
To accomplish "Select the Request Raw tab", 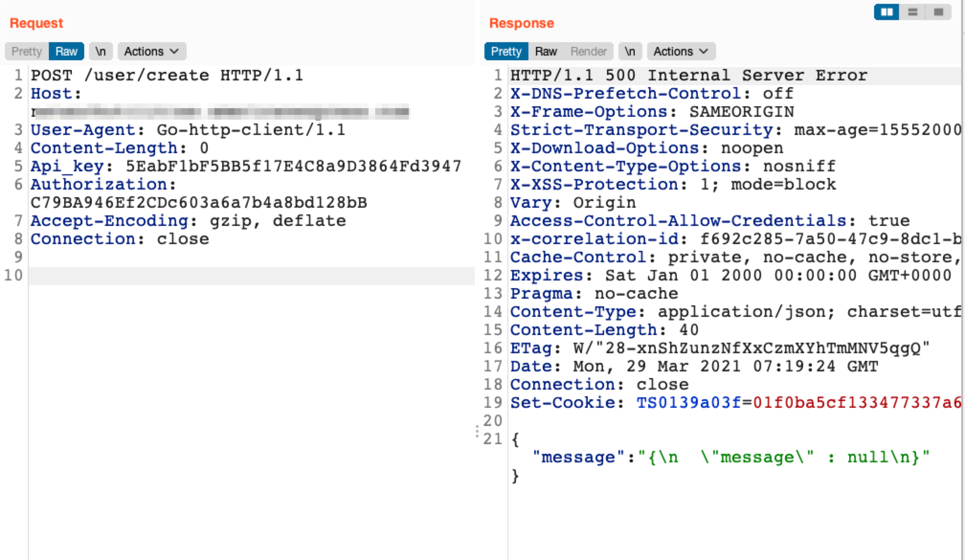I will (x=67, y=51).
